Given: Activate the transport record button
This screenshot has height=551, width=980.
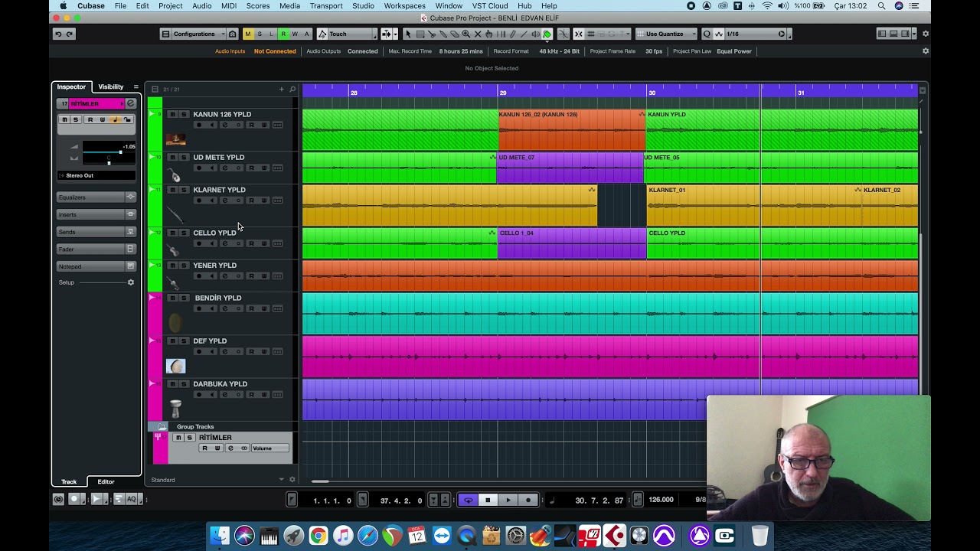Looking at the screenshot, I should 528,500.
